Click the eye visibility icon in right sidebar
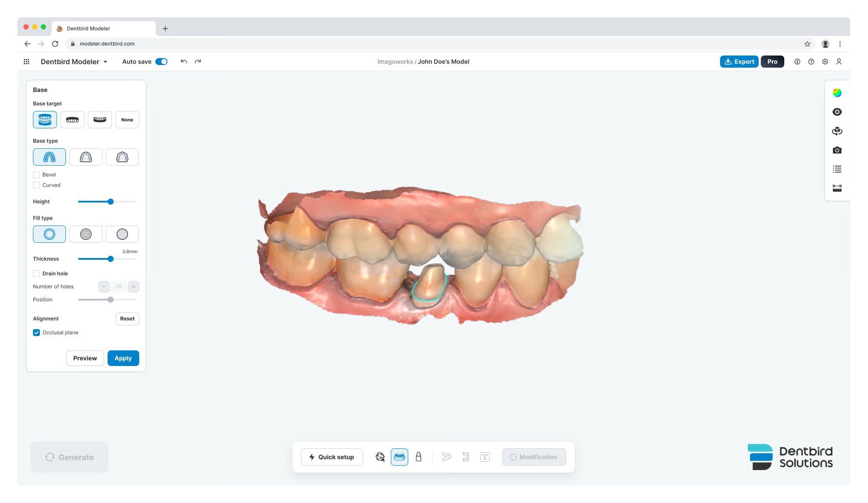 837,112
